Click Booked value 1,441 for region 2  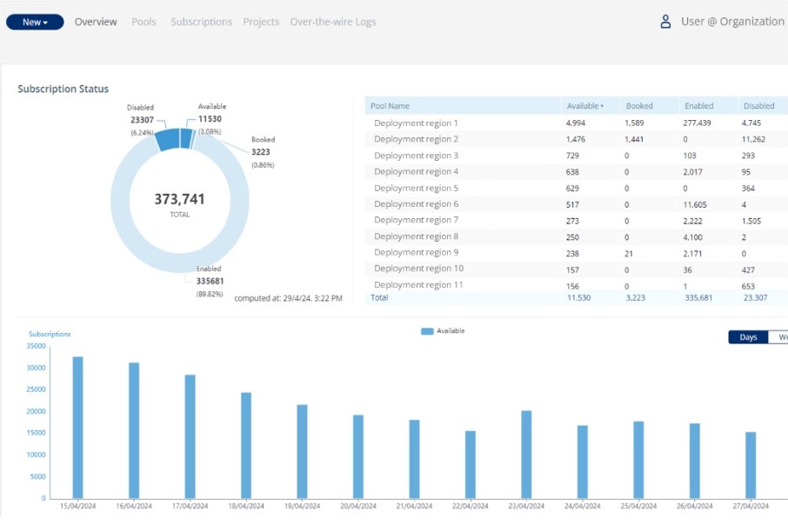coord(634,140)
